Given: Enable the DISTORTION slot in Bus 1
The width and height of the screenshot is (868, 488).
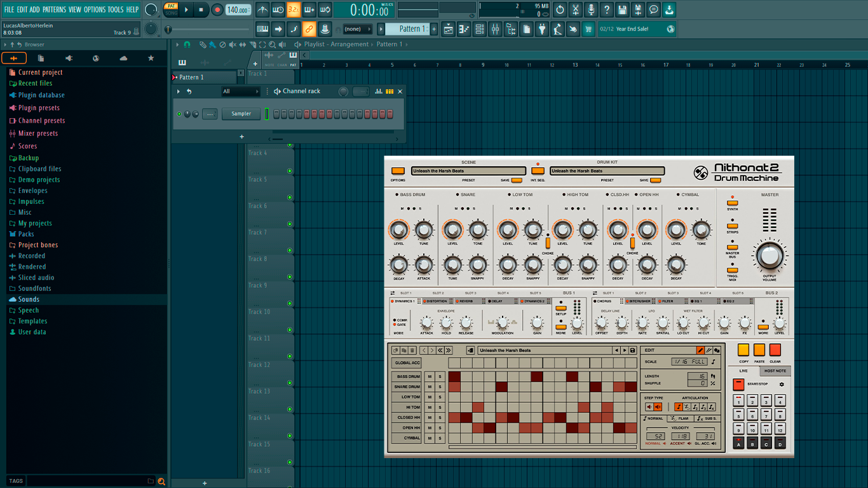Looking at the screenshot, I should click(425, 301).
